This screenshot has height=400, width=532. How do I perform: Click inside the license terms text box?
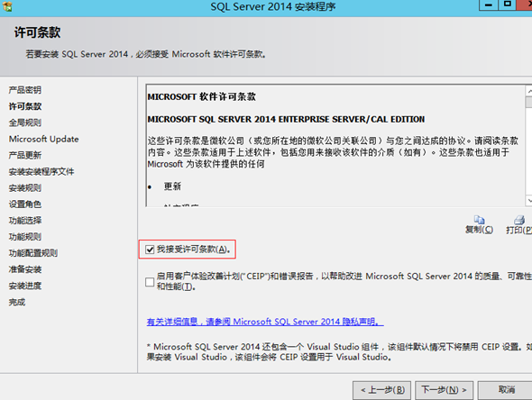pyautogui.click(x=335, y=145)
